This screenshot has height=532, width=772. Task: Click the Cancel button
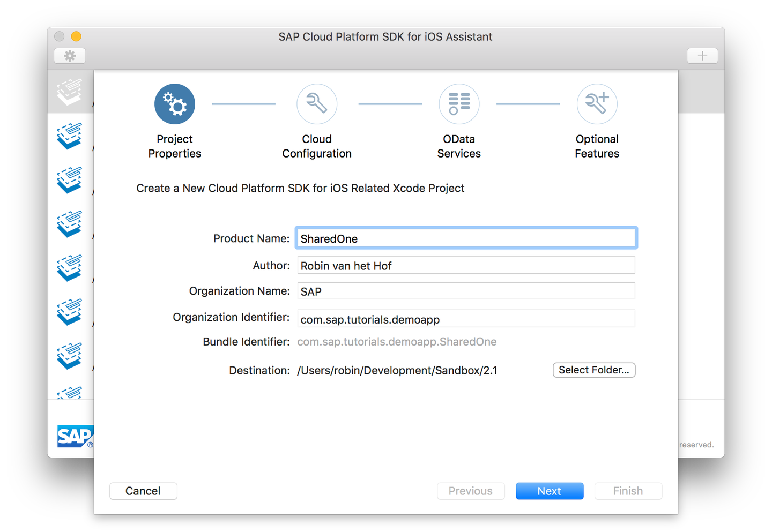(143, 491)
